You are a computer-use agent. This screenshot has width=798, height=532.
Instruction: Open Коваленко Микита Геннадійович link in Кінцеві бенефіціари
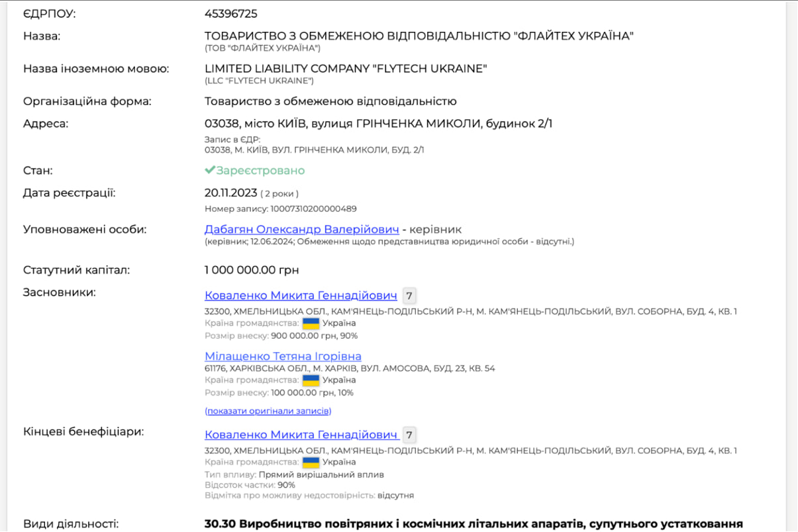point(301,435)
